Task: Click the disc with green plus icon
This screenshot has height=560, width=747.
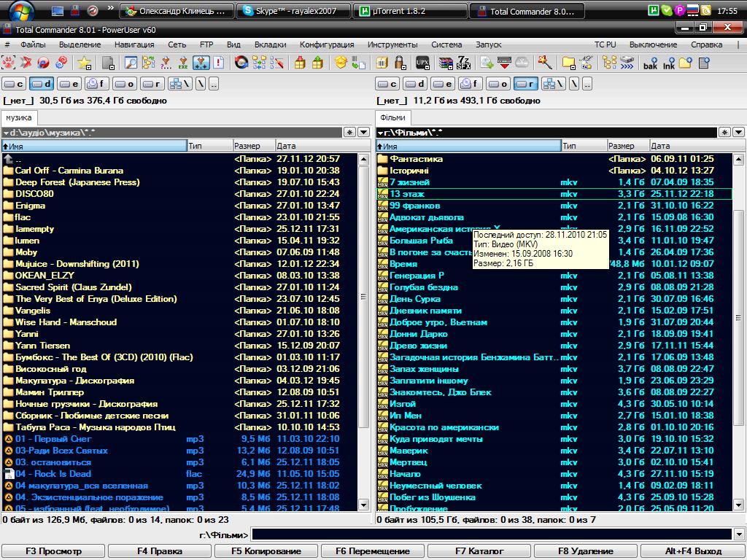Action: click(487, 63)
